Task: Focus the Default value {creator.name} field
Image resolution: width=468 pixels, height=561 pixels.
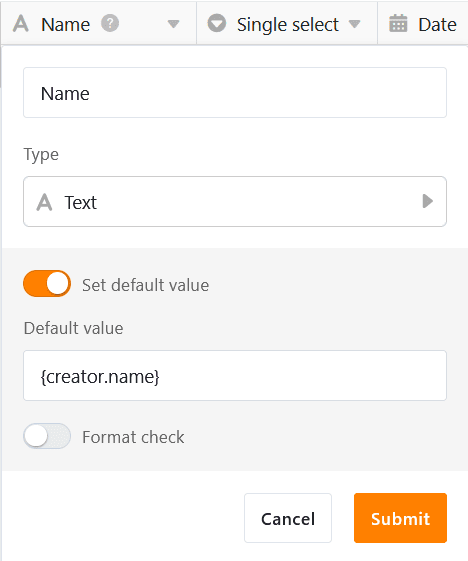Action: [x=235, y=376]
